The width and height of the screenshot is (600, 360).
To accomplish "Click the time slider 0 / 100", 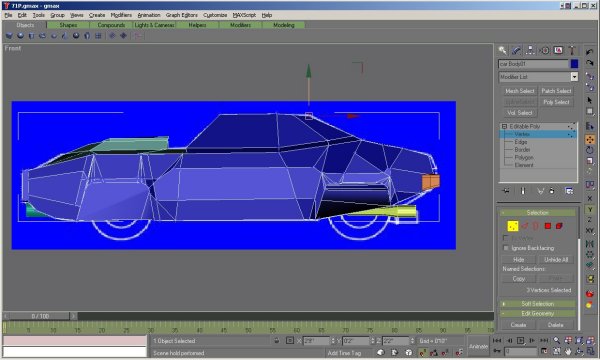I will point(40,316).
